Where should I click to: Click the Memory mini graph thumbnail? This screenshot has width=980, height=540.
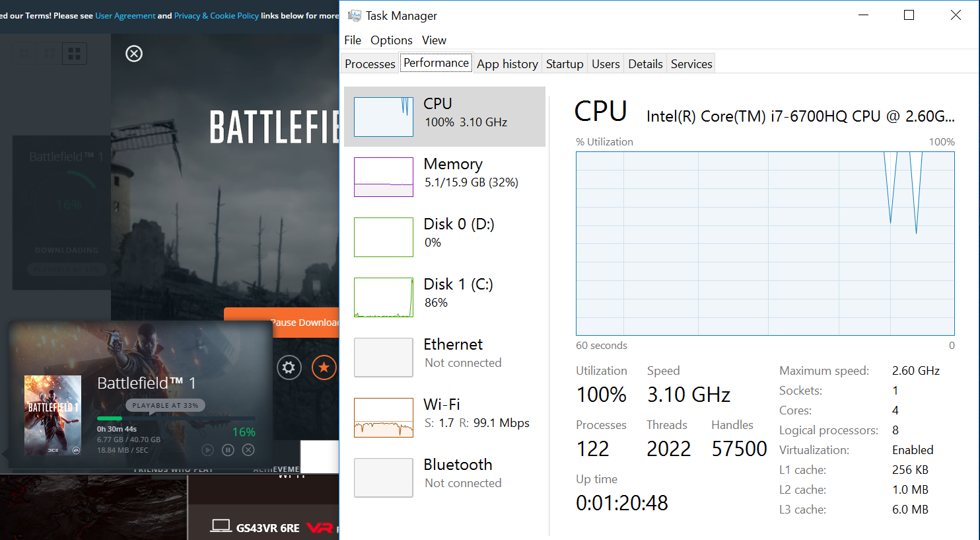pyautogui.click(x=384, y=177)
